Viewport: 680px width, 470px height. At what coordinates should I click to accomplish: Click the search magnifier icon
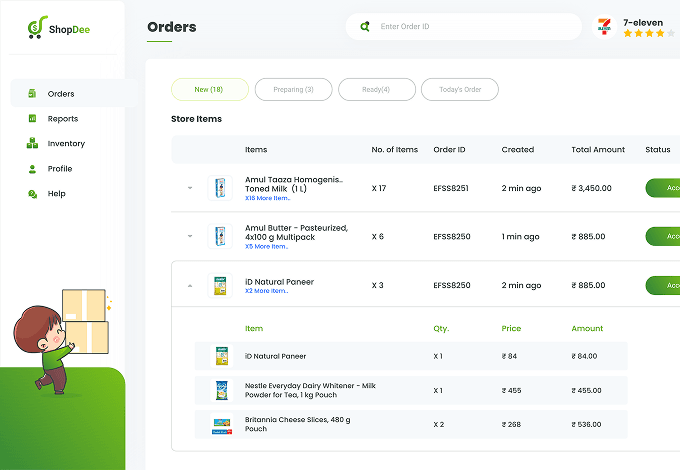pos(365,26)
